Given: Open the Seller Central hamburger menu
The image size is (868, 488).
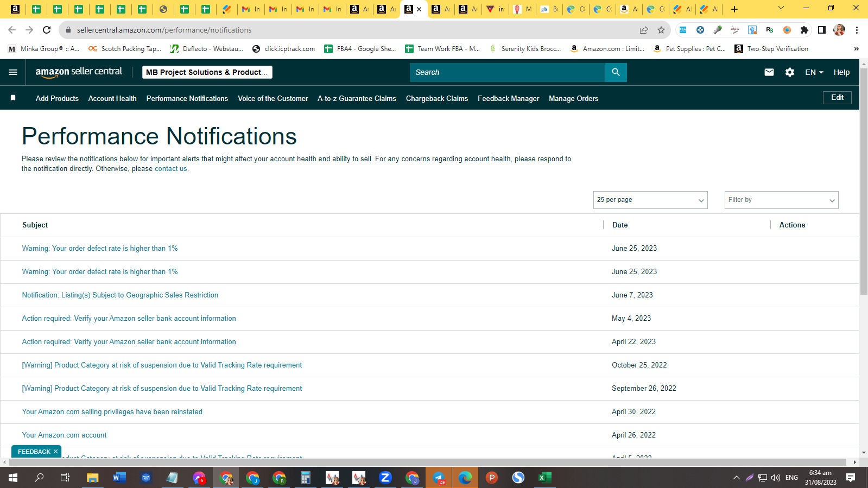Looking at the screenshot, I should coord(13,72).
